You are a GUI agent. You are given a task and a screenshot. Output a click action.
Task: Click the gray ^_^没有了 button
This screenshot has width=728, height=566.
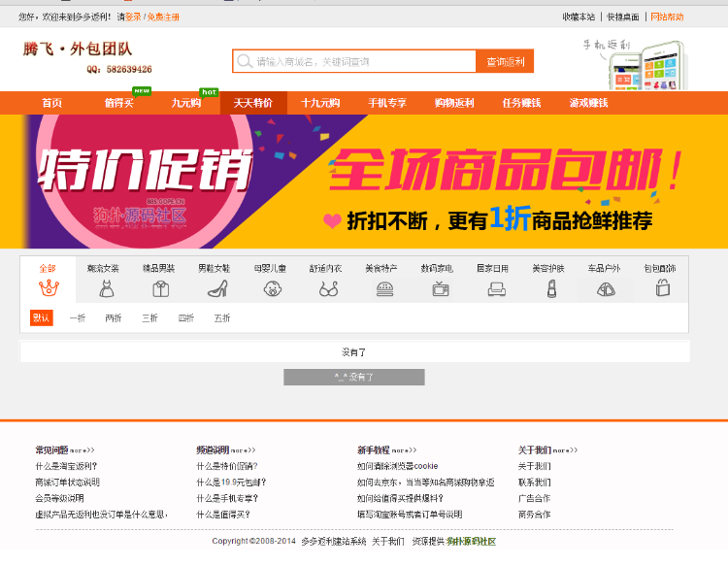pos(354,377)
